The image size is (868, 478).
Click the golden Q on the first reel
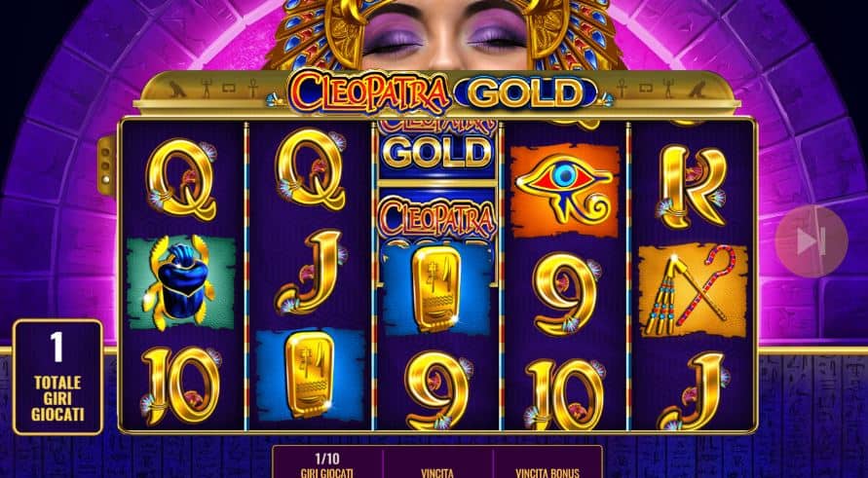click(x=181, y=179)
